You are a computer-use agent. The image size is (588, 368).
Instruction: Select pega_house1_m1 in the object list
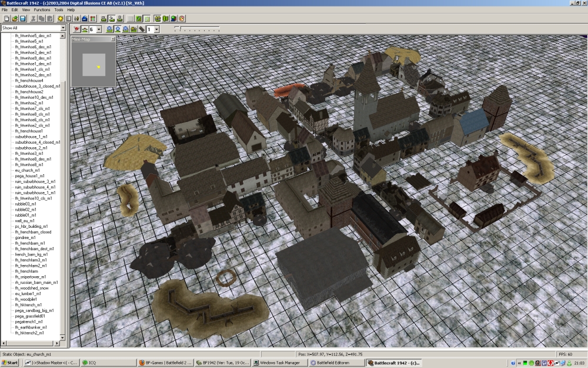29,176
